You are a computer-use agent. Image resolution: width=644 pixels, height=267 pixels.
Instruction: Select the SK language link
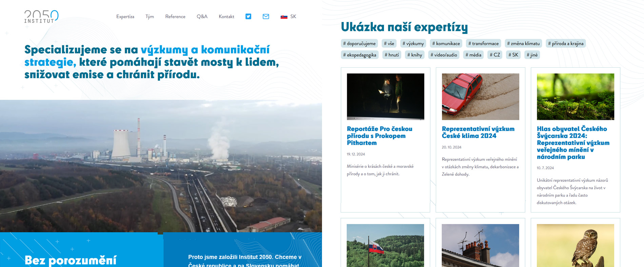(293, 17)
